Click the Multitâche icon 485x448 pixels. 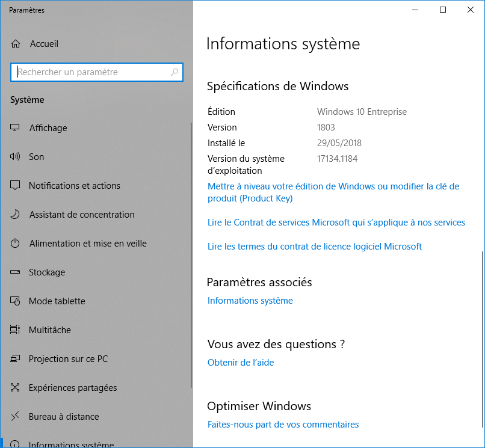pos(15,330)
